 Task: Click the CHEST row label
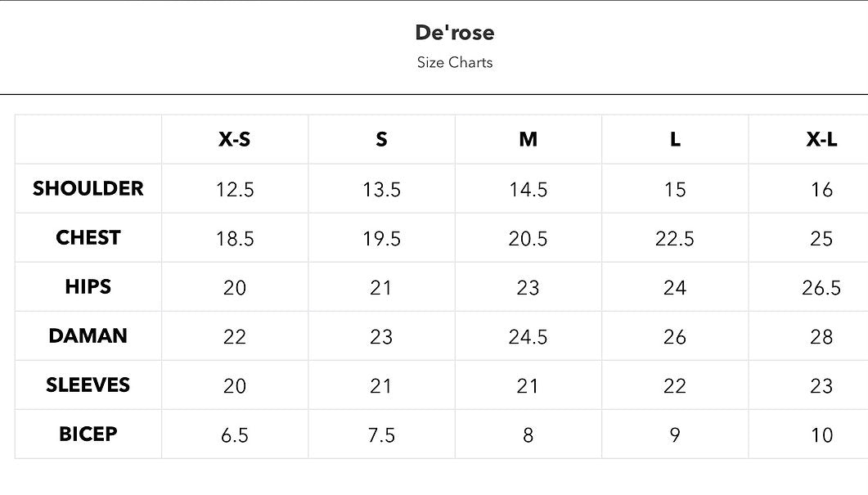88,237
